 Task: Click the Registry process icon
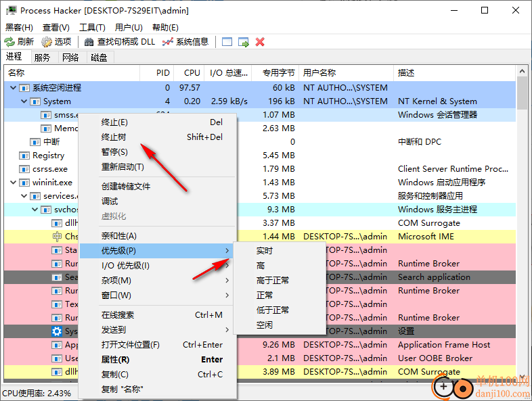[24, 156]
